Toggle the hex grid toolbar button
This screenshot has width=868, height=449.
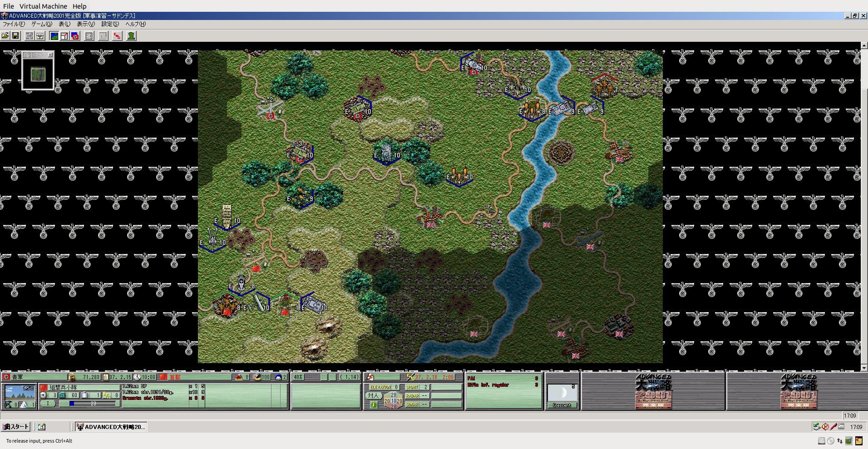89,36
